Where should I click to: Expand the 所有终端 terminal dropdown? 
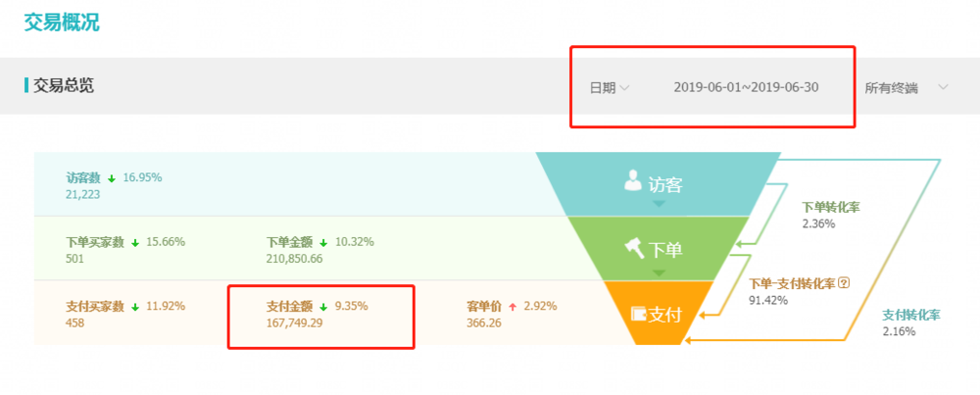tap(906, 87)
